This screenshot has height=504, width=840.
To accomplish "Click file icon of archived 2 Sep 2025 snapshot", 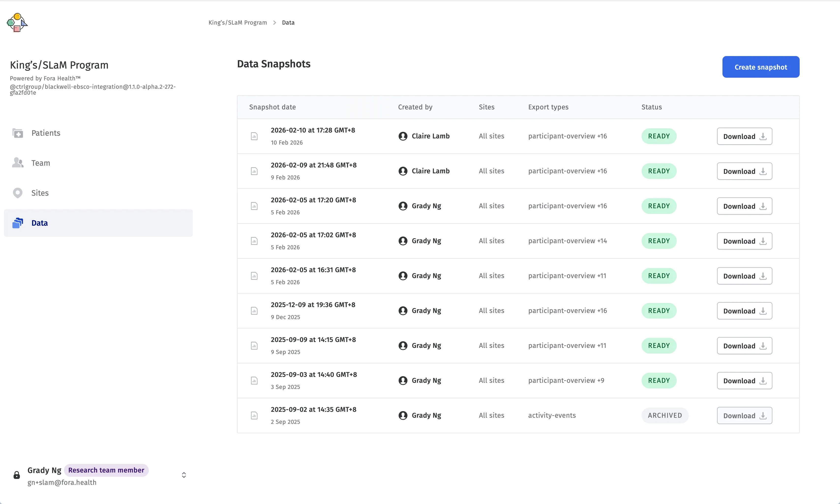I will (254, 416).
